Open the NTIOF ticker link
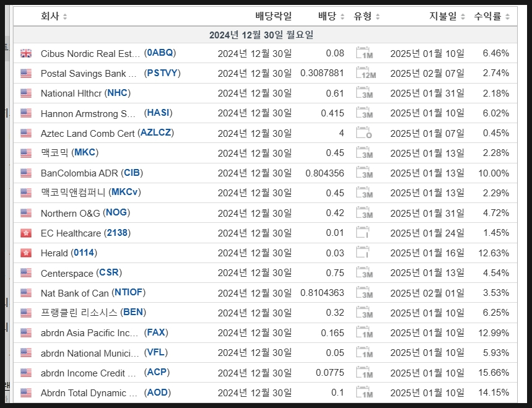Screen dimensions: 532x408 [129, 292]
